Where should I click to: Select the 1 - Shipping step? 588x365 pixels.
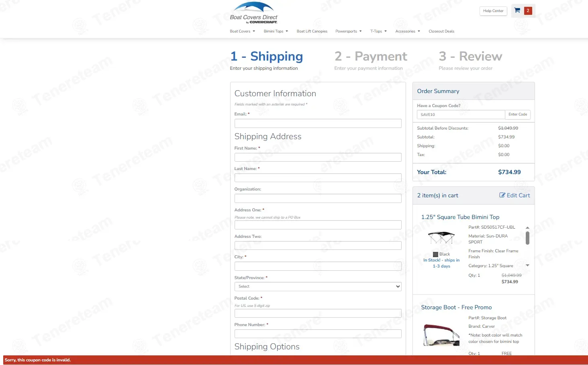pos(266,57)
